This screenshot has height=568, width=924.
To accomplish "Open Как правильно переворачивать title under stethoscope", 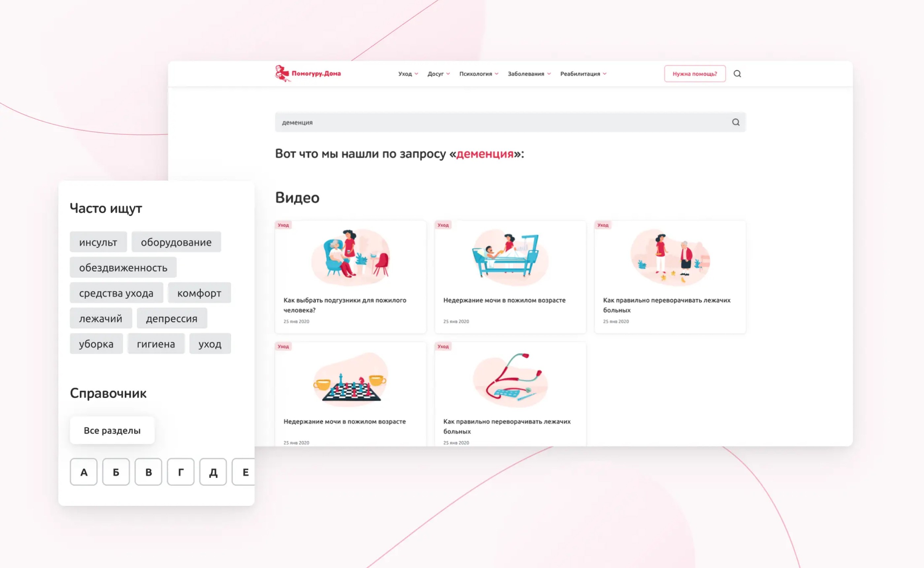I will tap(507, 426).
